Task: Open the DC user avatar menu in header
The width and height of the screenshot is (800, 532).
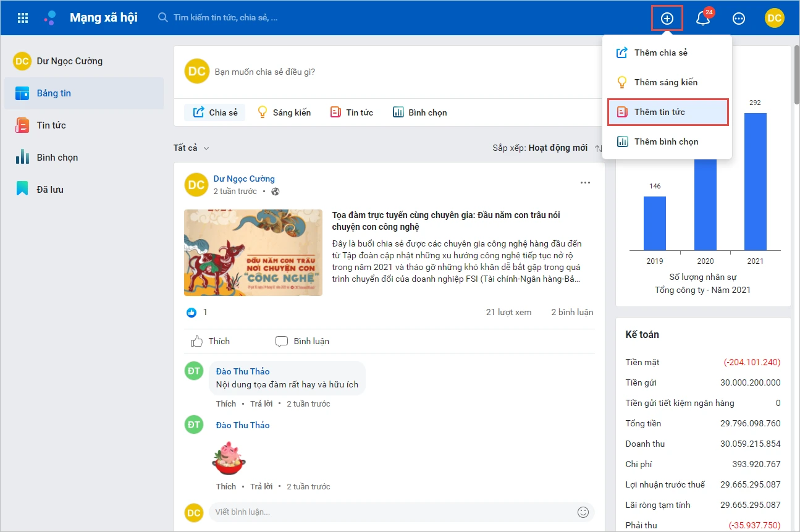Action: click(x=774, y=18)
